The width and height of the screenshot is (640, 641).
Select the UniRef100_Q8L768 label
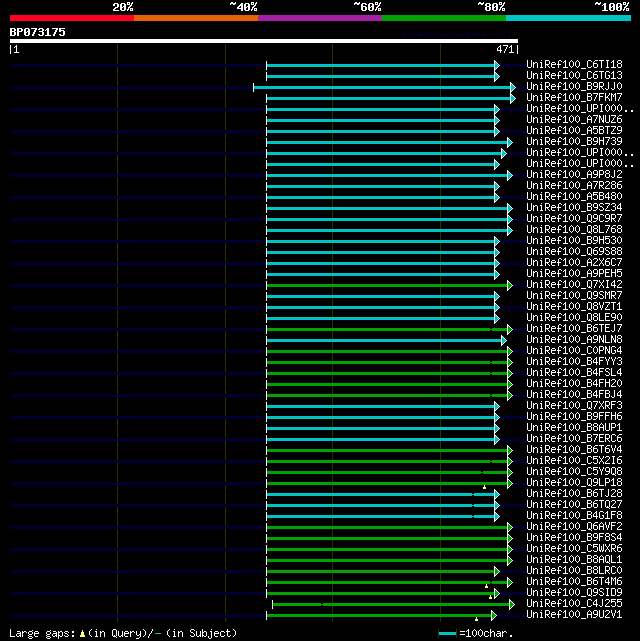pyautogui.click(x=574, y=230)
